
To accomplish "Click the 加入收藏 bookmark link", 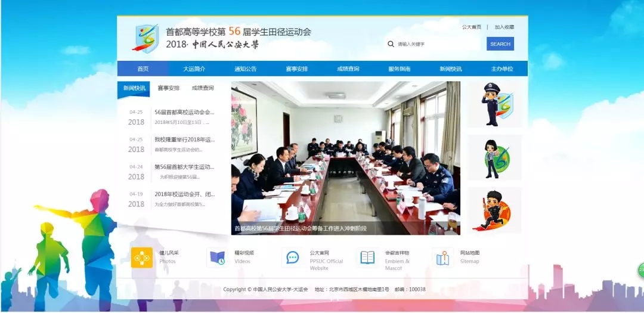I will pos(504,27).
